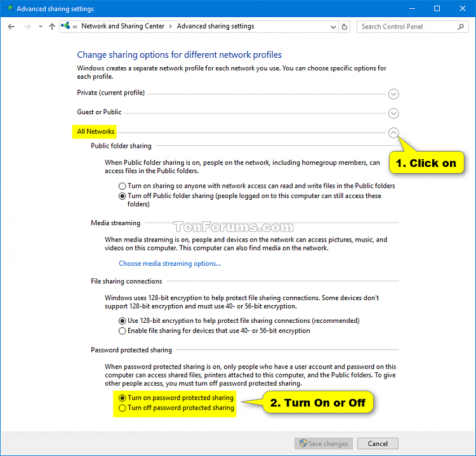Click the Public folder sharing heading
Screen dimensions: 476x456
121,146
